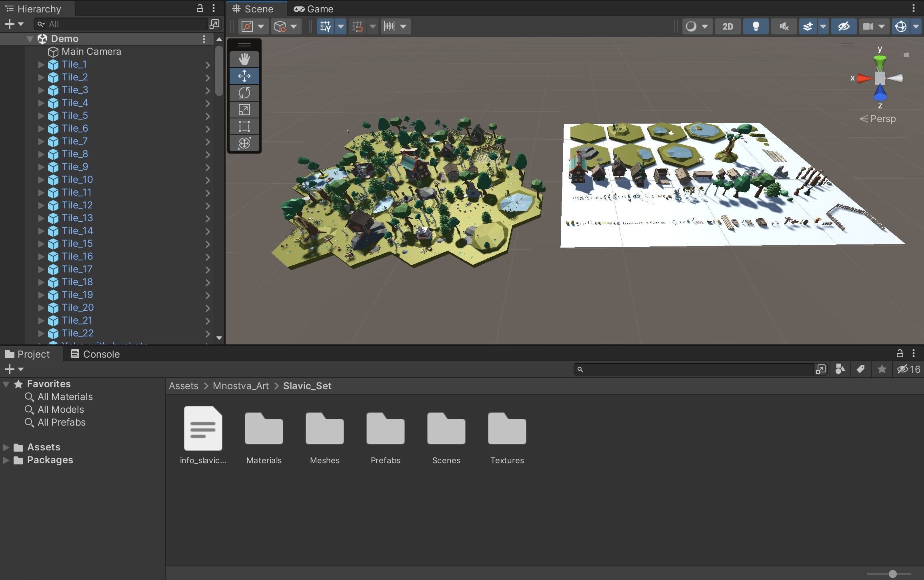The height and width of the screenshot is (580, 924).
Task: Select the Rect tool
Action: click(244, 126)
